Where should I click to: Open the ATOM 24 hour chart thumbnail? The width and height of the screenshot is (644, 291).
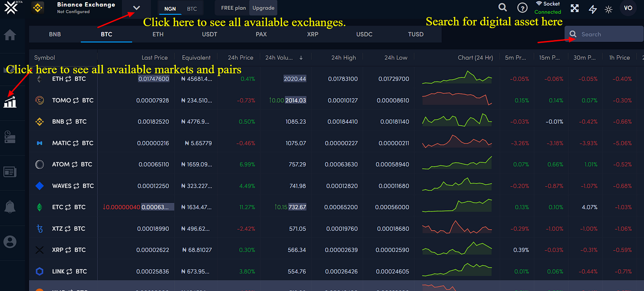click(457, 163)
